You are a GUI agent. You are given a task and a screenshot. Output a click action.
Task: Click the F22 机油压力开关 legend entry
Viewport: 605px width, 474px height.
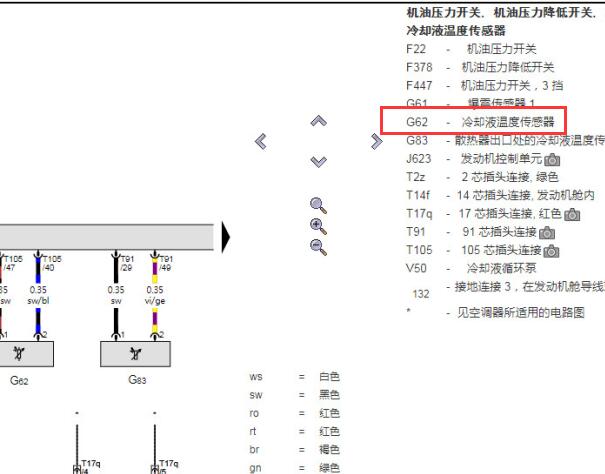coord(471,49)
